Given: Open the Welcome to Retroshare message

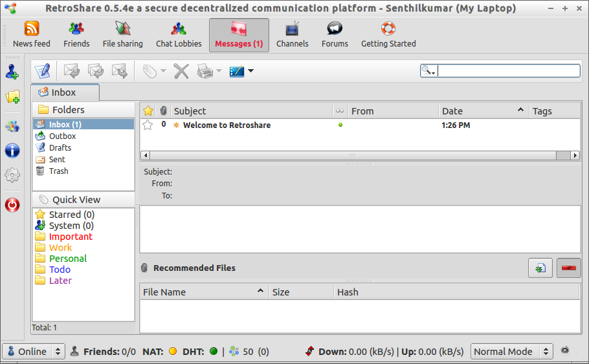Looking at the screenshot, I should (227, 125).
